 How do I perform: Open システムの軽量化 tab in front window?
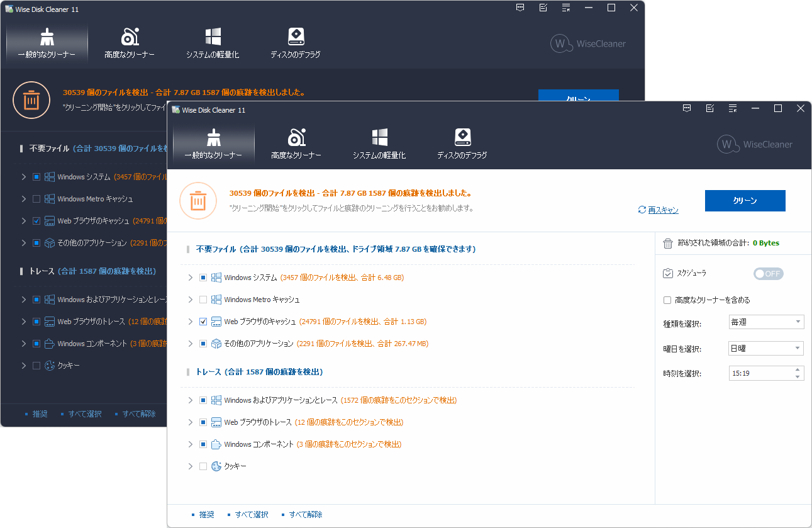[379, 143]
